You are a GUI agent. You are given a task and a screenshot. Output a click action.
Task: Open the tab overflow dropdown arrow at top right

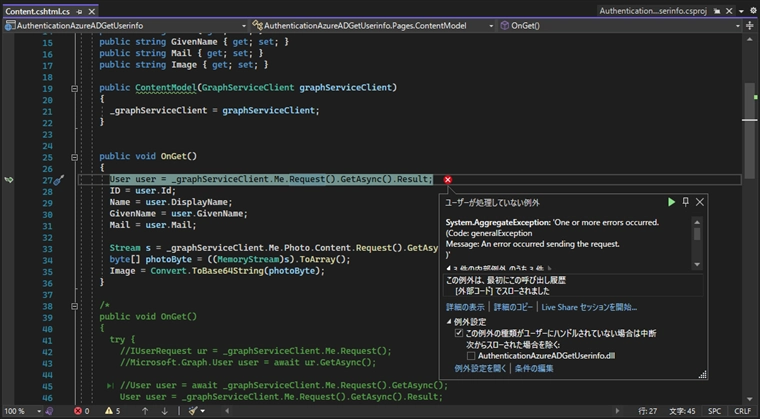tap(741, 11)
